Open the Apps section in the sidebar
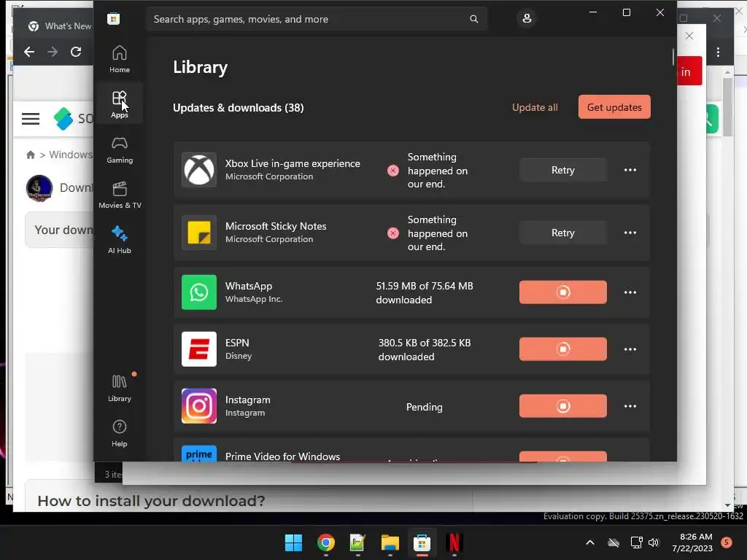 click(x=119, y=104)
